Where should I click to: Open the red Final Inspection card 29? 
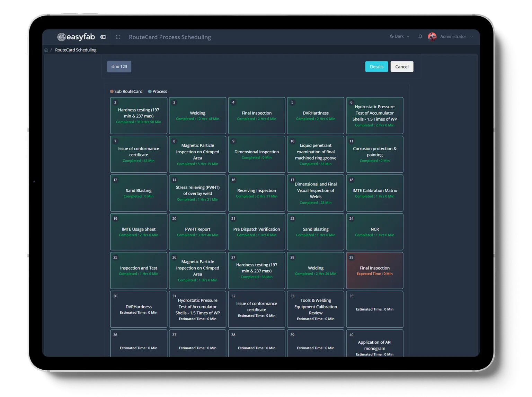[x=375, y=271]
